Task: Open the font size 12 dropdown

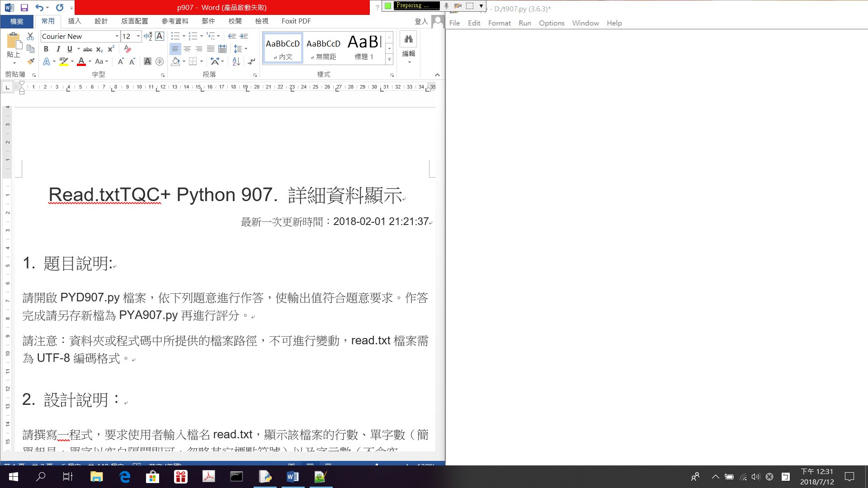Action: click(x=138, y=36)
